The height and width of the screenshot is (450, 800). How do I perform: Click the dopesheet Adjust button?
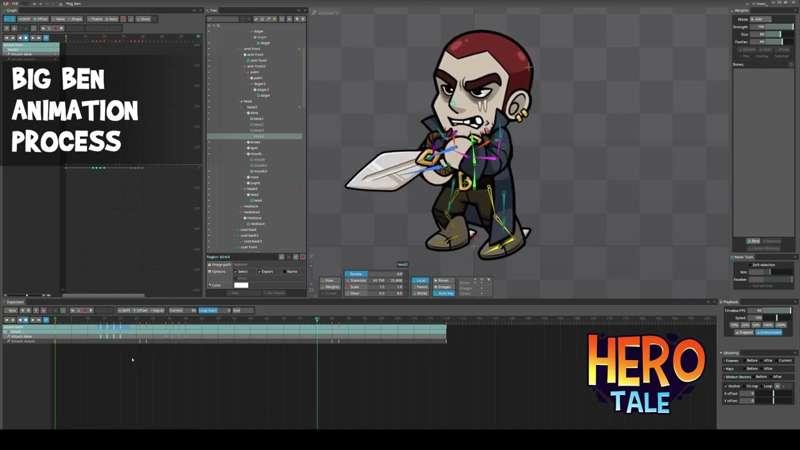click(x=157, y=310)
